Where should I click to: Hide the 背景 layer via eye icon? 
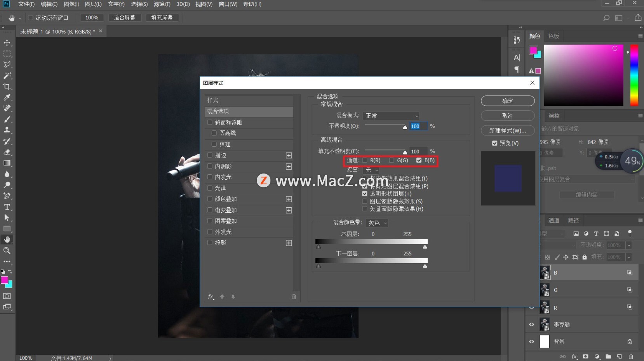[x=531, y=342]
